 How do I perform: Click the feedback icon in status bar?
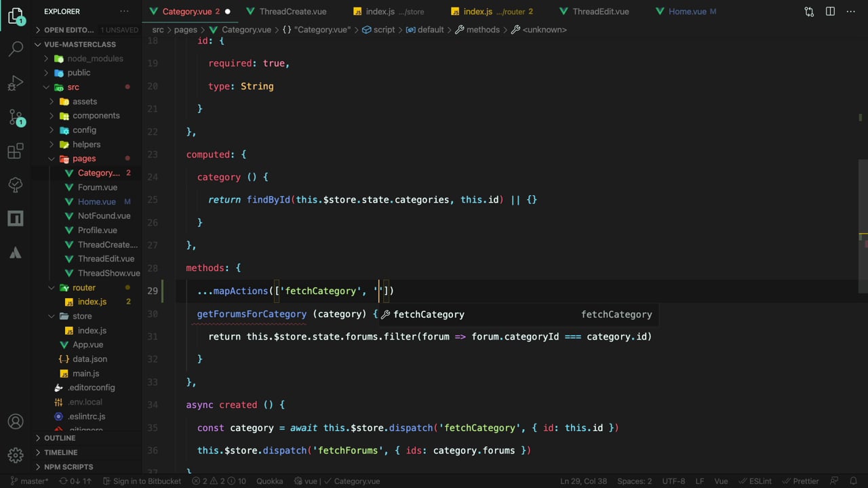click(x=835, y=481)
